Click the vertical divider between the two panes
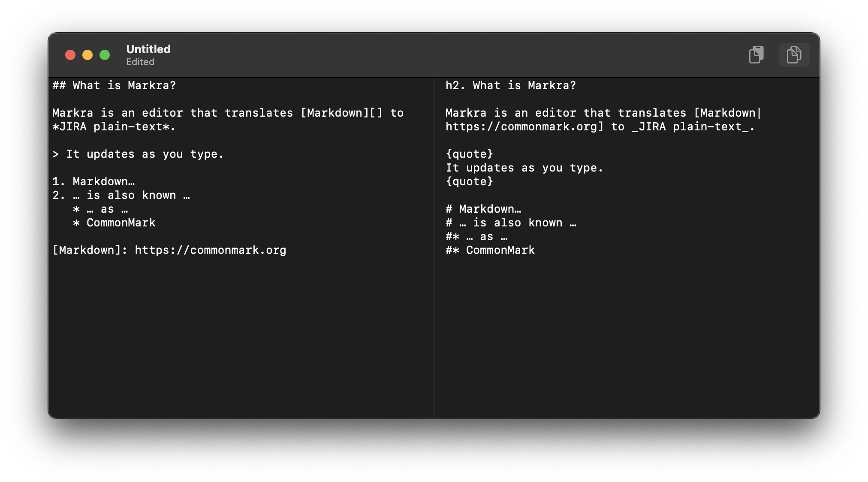This screenshot has height=482, width=868. (x=434, y=248)
